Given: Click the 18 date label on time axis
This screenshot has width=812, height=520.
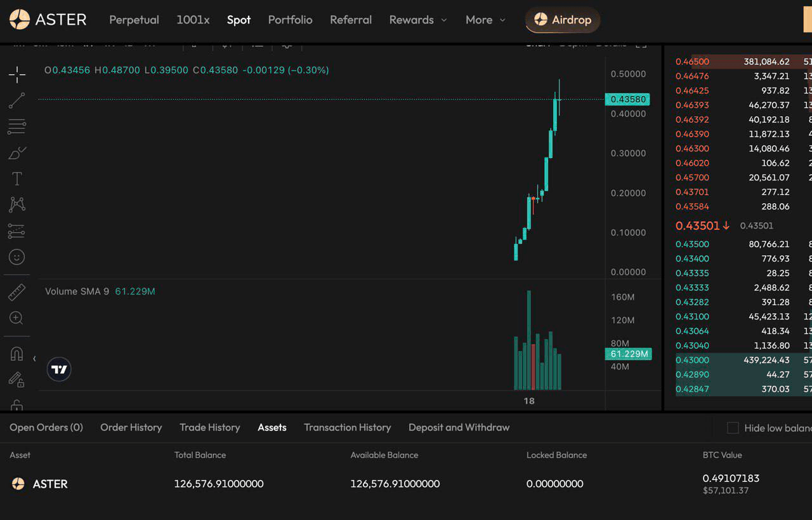Looking at the screenshot, I should point(529,401).
